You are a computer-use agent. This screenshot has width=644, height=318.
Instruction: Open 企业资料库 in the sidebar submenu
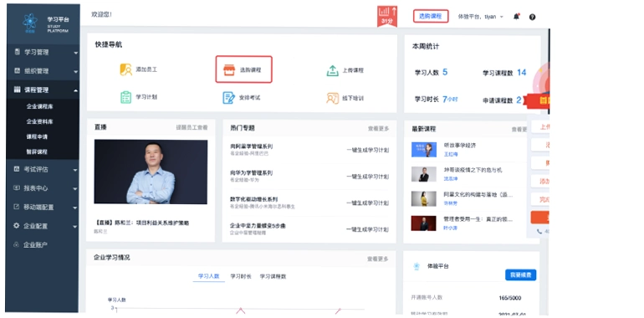39,121
